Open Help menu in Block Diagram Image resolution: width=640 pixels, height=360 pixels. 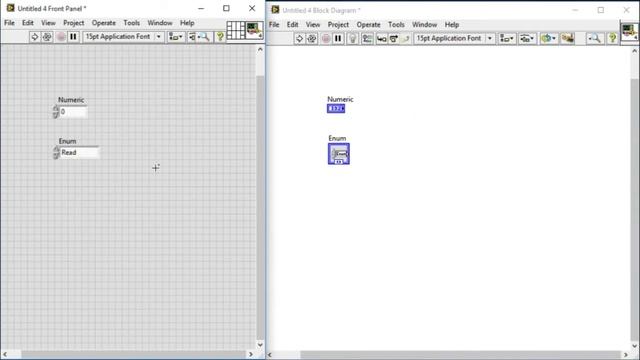[x=452, y=24]
